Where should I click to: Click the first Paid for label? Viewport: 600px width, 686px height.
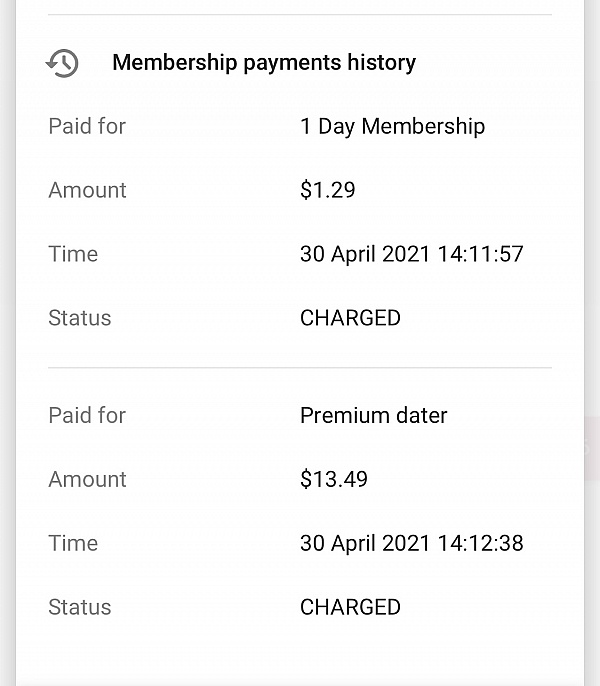click(87, 126)
